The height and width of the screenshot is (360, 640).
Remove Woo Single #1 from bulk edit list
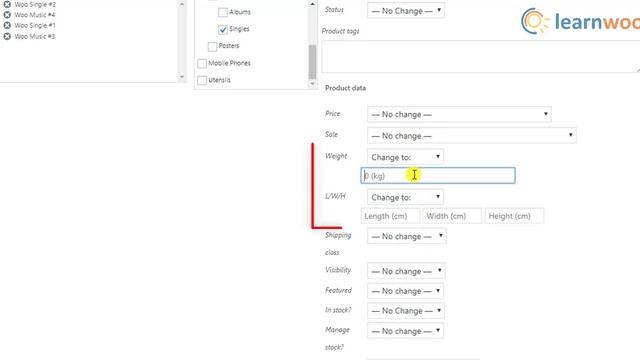[7, 26]
